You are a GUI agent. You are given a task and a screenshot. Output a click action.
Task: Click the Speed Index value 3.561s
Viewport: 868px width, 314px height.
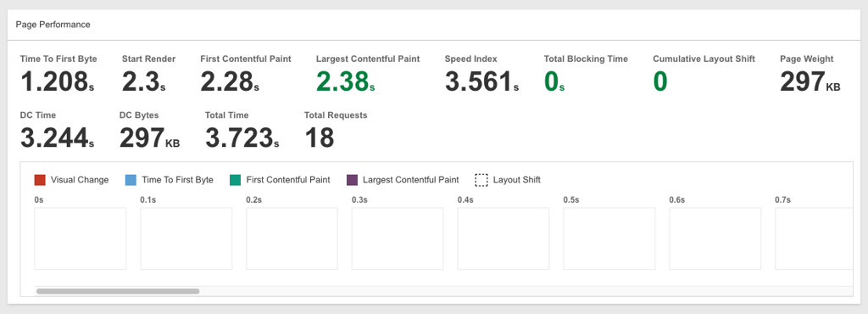[x=481, y=82]
